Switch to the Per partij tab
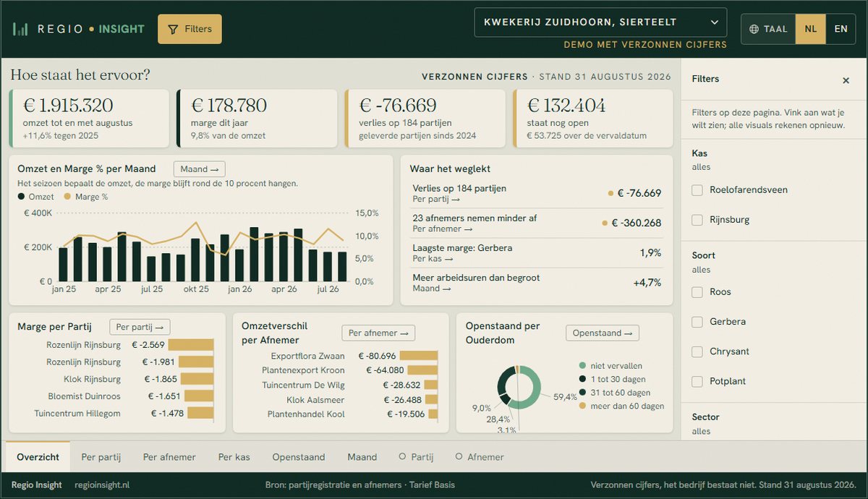This screenshot has height=499, width=868. pyautogui.click(x=101, y=457)
